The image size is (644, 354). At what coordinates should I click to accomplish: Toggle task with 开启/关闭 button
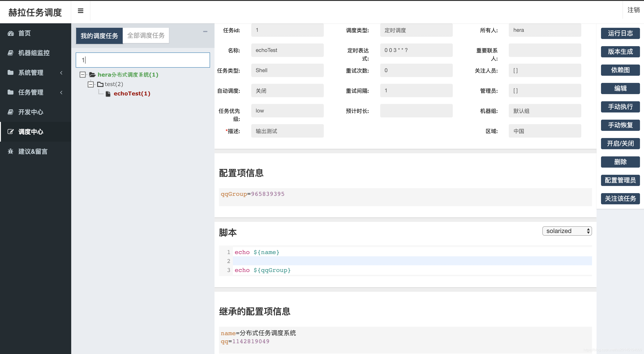pyautogui.click(x=620, y=143)
